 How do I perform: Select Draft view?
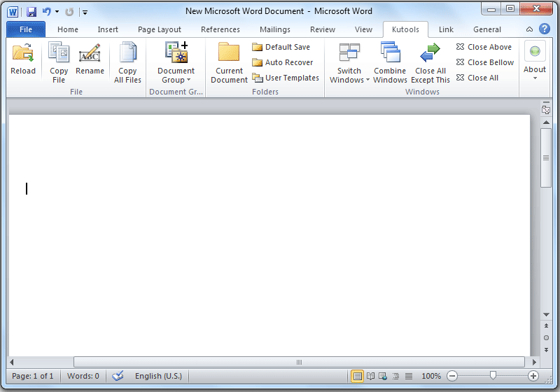(409, 376)
